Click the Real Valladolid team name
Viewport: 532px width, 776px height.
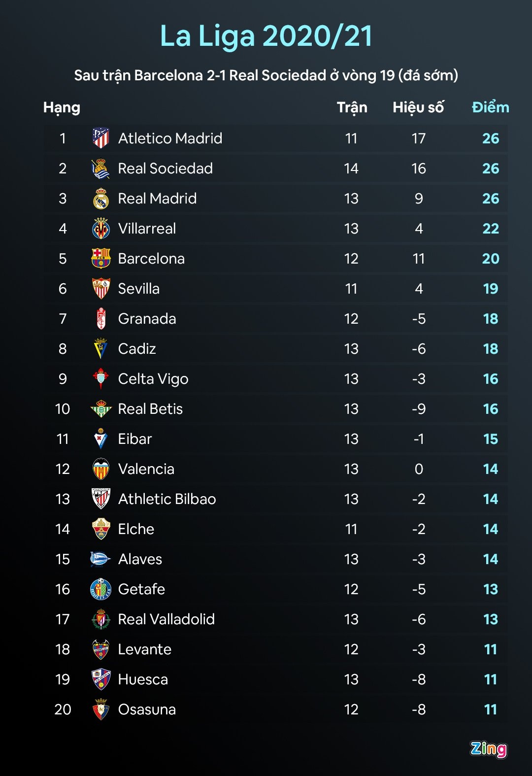click(x=166, y=619)
